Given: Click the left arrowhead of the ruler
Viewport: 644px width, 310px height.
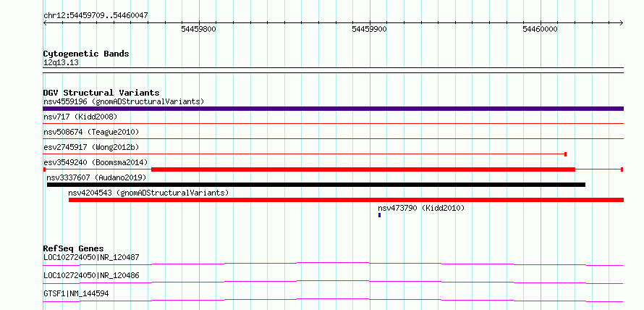Looking at the screenshot, I should tap(45, 22).
